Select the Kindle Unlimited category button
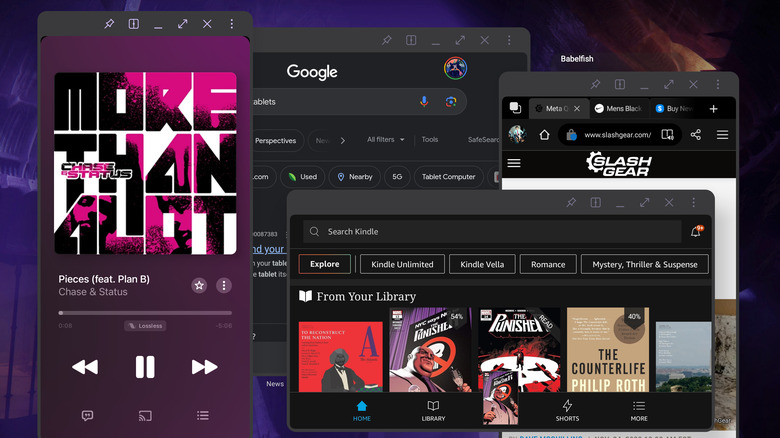 point(402,264)
